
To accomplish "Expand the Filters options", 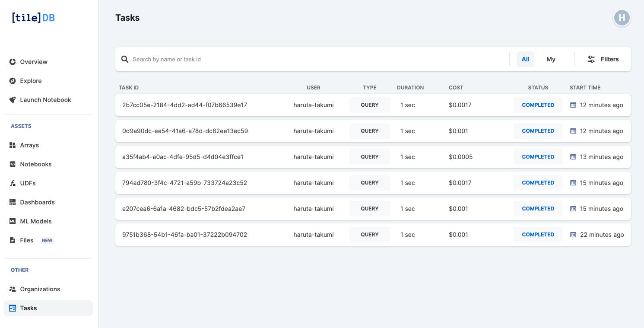I will tap(603, 59).
